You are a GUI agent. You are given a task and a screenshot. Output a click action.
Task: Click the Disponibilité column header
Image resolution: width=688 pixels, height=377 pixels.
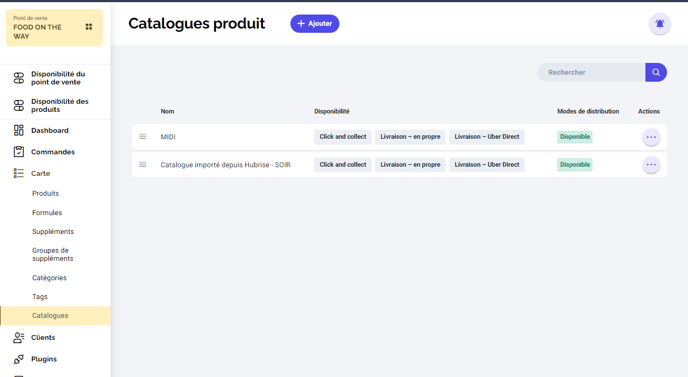(332, 111)
